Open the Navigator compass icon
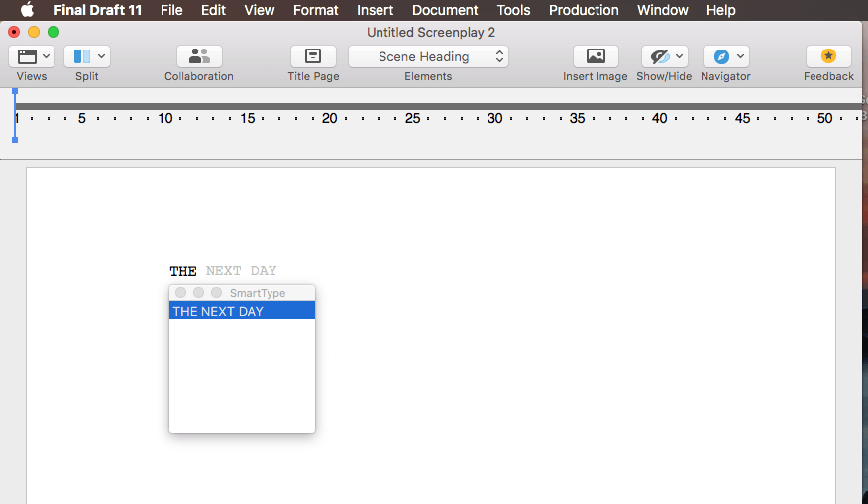The image size is (868, 504). [x=721, y=56]
